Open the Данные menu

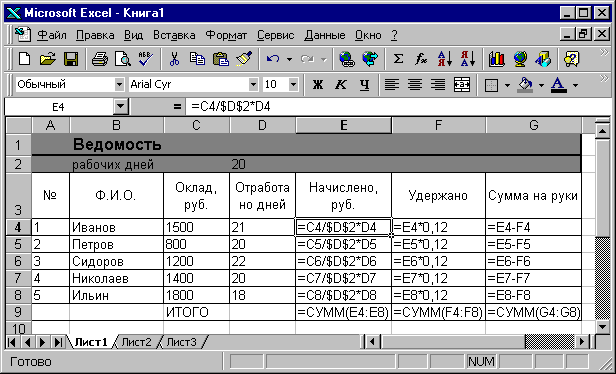(324, 35)
